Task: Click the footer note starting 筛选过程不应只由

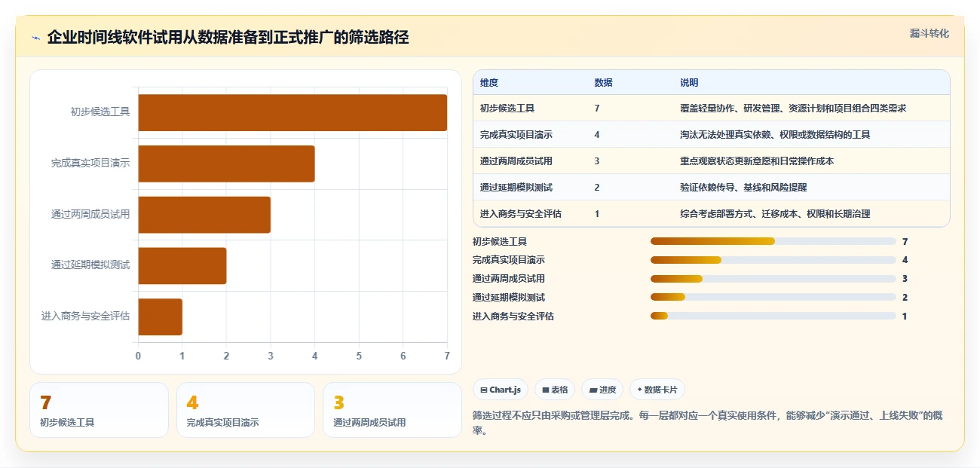Action: pos(707,424)
